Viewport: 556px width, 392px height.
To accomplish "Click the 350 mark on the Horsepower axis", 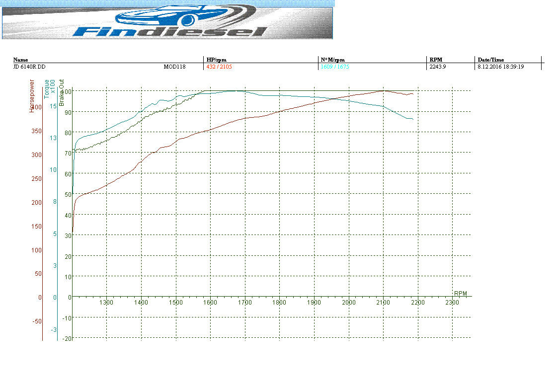I will coord(37,131).
